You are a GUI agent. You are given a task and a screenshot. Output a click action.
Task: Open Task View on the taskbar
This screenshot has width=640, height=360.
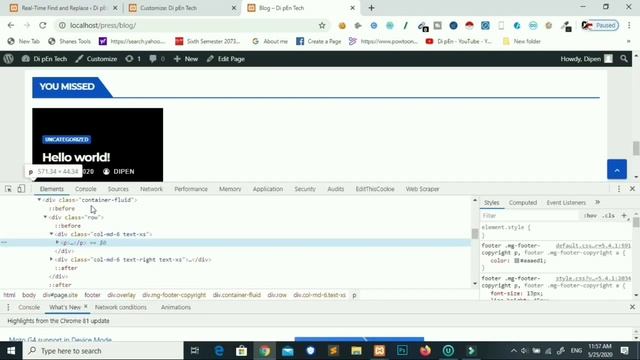click(x=195, y=351)
